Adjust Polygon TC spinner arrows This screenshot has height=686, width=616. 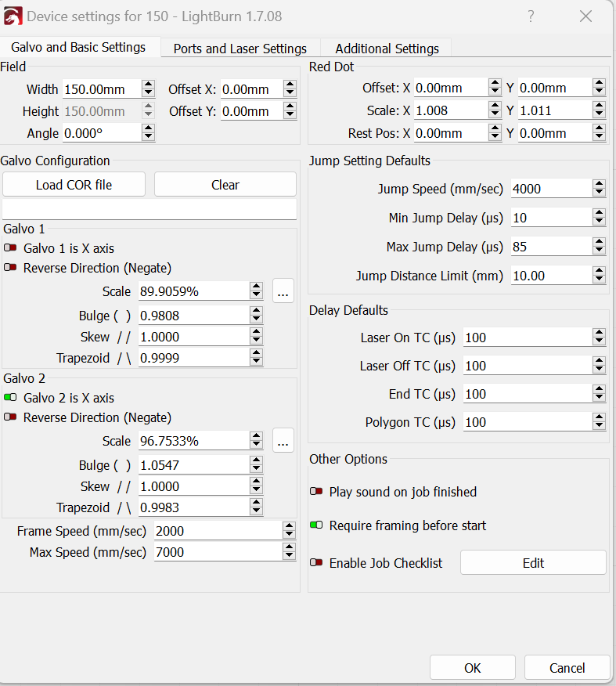[600, 422]
